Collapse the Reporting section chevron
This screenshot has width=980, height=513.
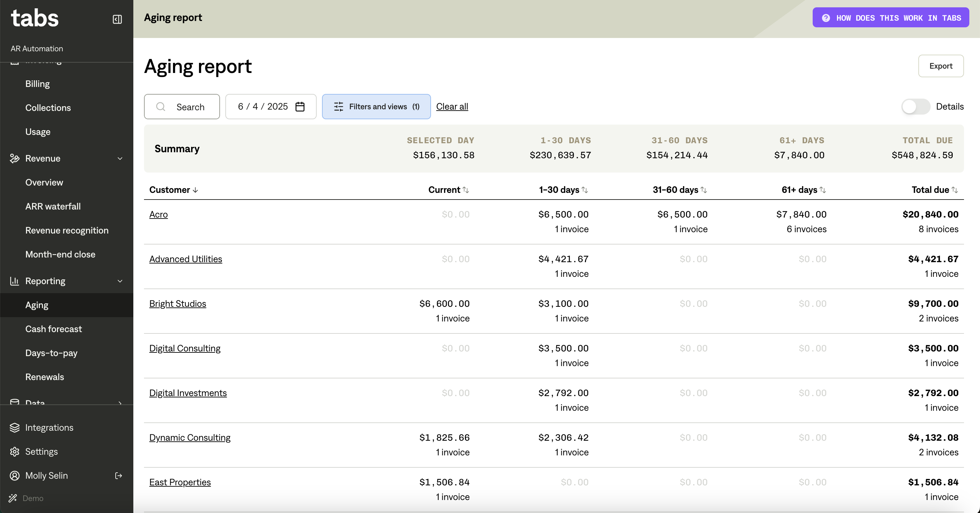click(x=120, y=281)
